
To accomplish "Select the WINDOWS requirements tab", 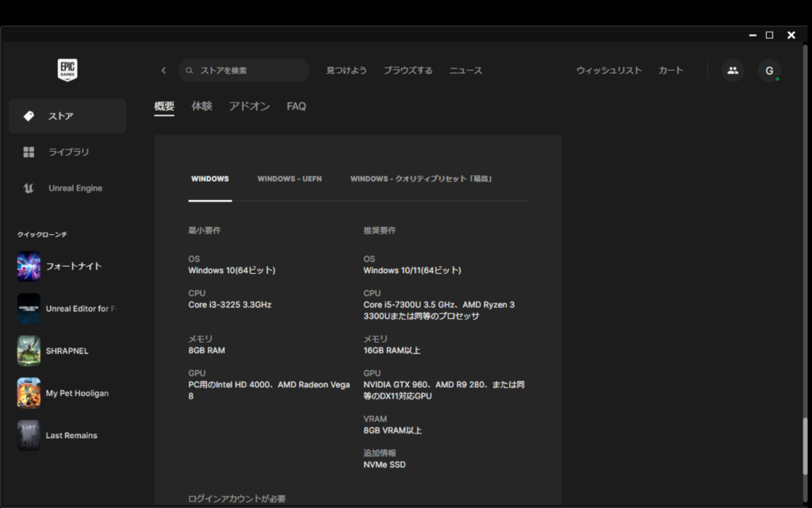I will point(209,179).
